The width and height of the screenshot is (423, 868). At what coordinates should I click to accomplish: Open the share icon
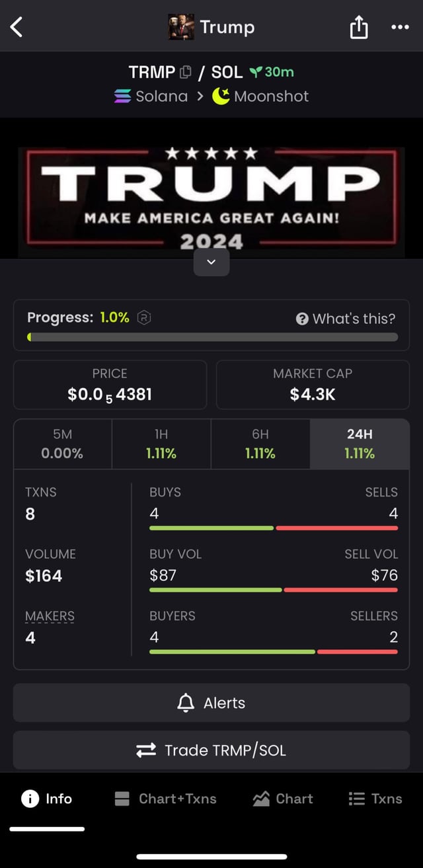click(358, 28)
